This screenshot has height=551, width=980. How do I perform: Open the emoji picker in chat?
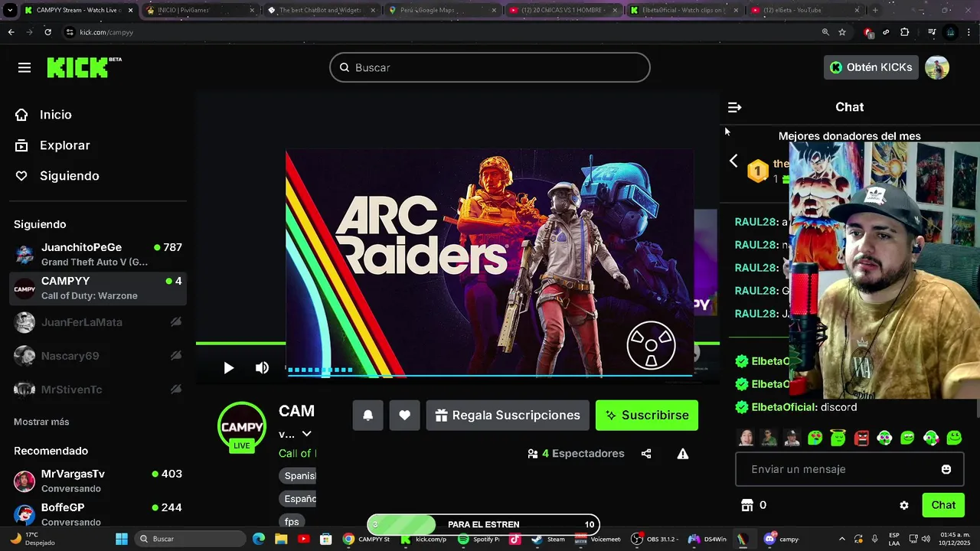[x=946, y=469]
